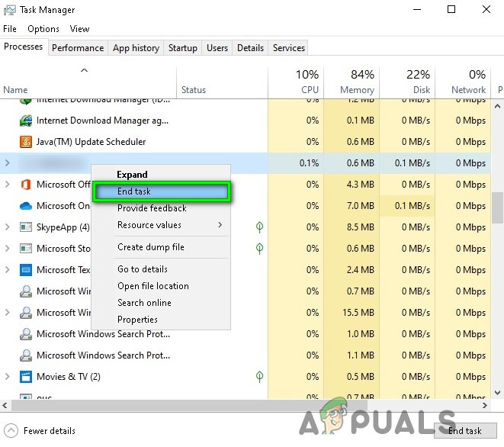Click the Task Manager title bar icon

pos(10,10)
